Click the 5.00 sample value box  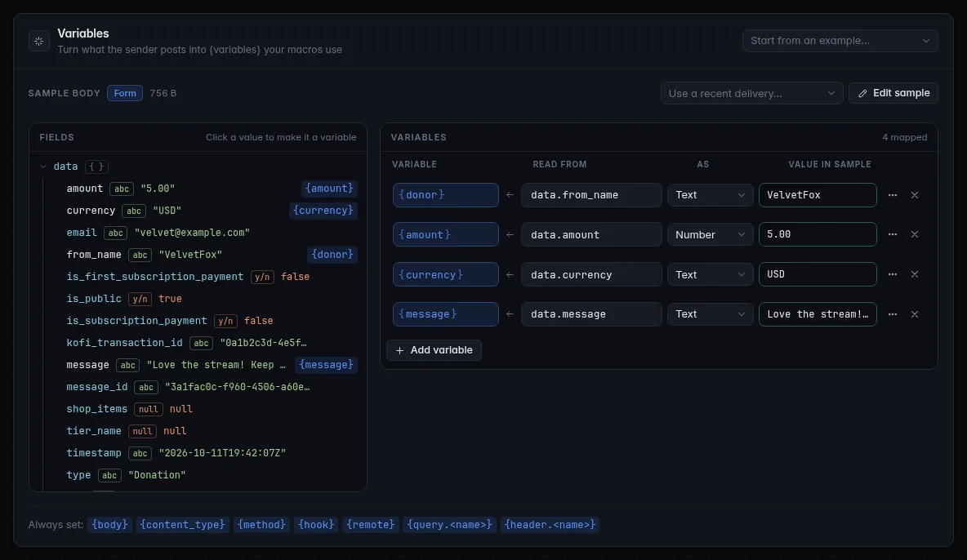click(x=818, y=234)
